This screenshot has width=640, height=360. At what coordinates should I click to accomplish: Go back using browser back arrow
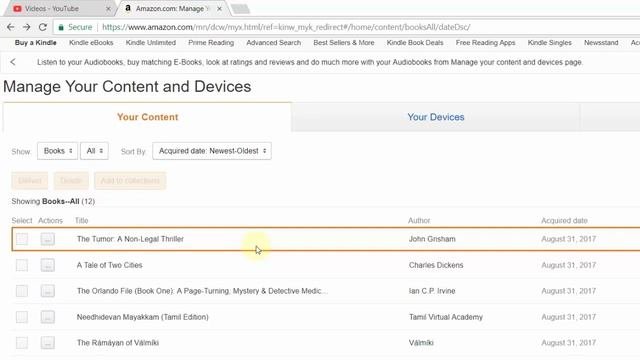pyautogui.click(x=11, y=27)
